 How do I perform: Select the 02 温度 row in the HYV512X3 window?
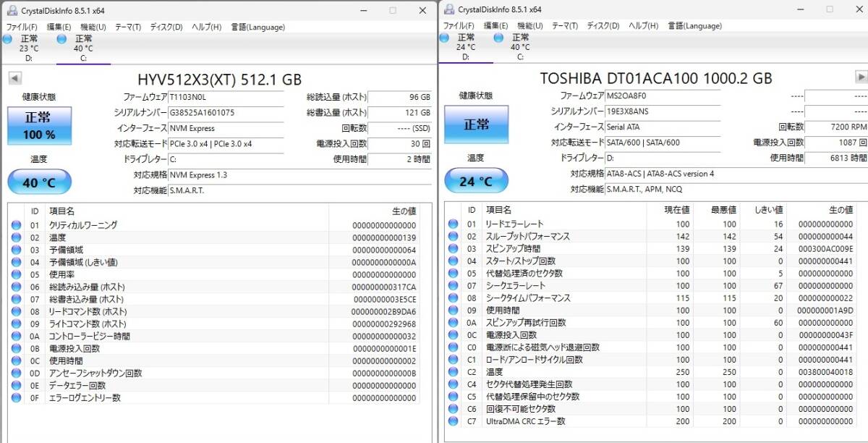pos(214,237)
